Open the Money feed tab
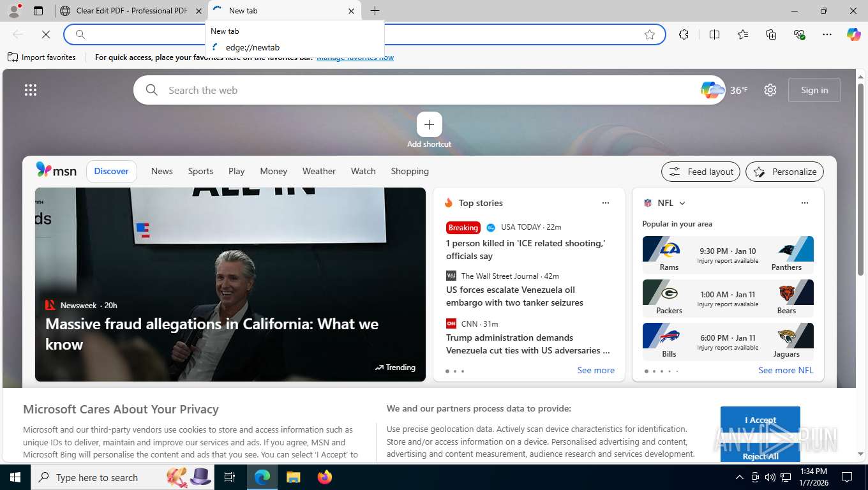Screen dimensions: 868x490 [x=274, y=171]
